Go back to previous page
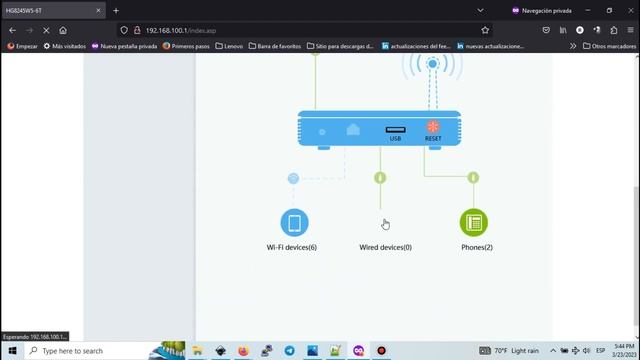Screen dimensions: 640x360 click(12, 30)
